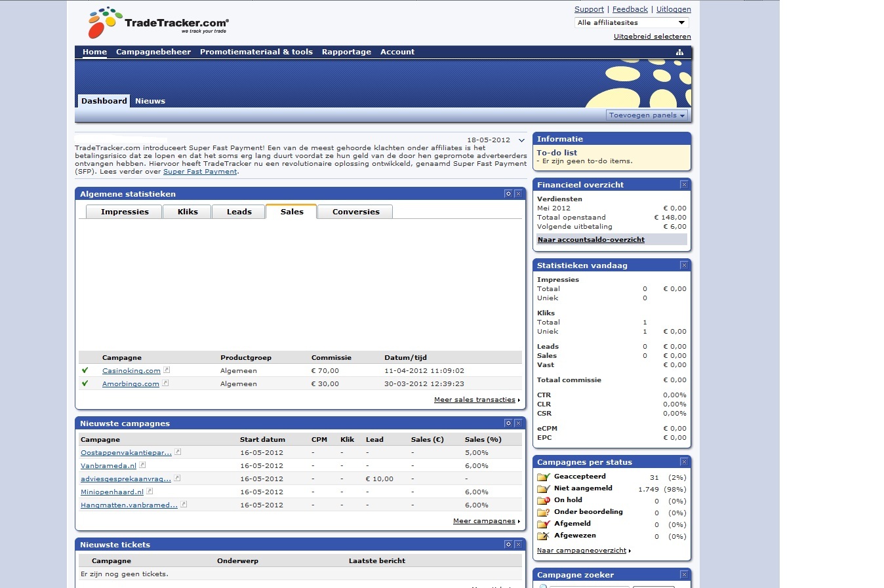Click the TradeTracker.com logo

tap(158, 23)
